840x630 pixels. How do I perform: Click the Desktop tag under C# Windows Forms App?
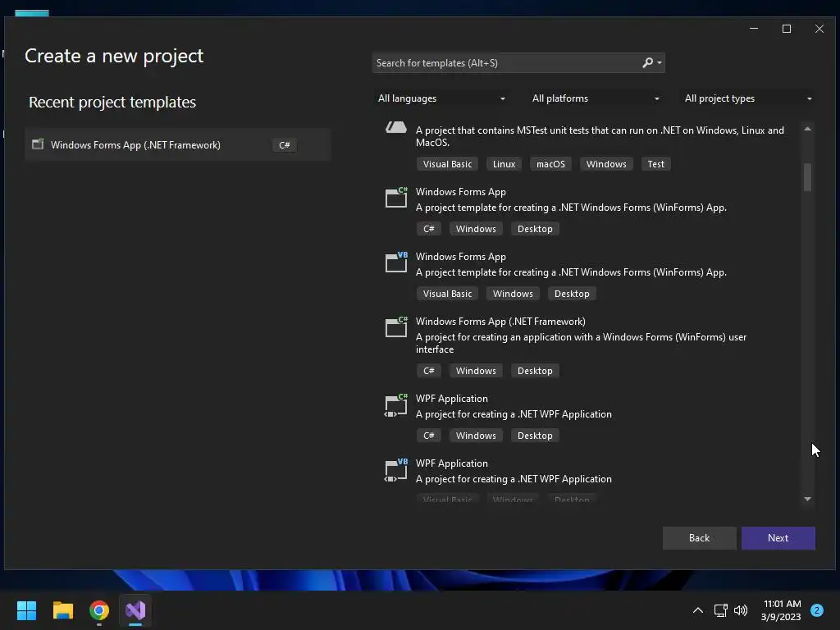tap(535, 229)
